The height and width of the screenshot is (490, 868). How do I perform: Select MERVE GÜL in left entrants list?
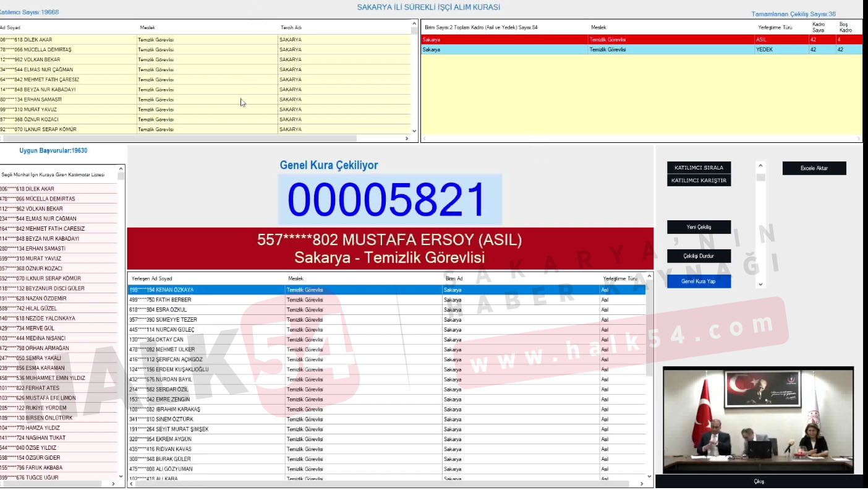(x=59, y=328)
